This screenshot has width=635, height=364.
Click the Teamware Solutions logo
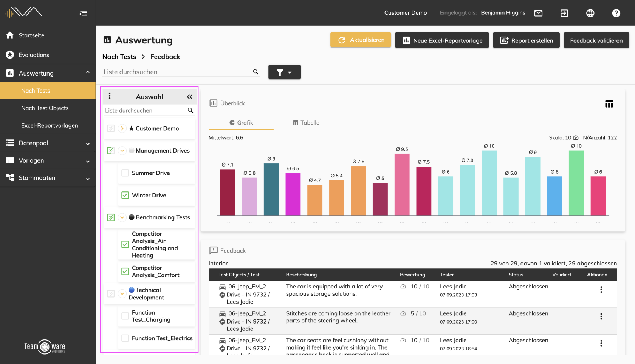coord(45,347)
